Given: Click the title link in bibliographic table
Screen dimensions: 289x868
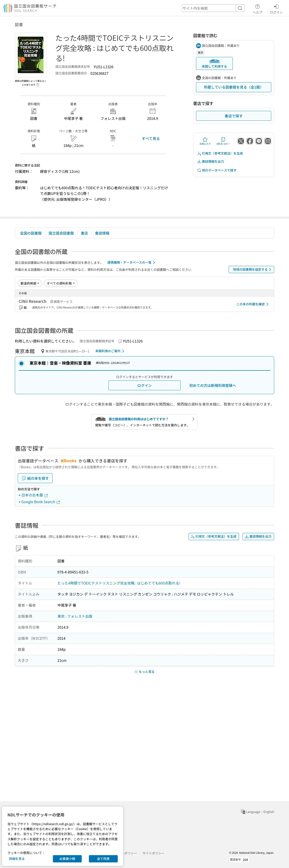Looking at the screenshot, I should [x=119, y=583].
